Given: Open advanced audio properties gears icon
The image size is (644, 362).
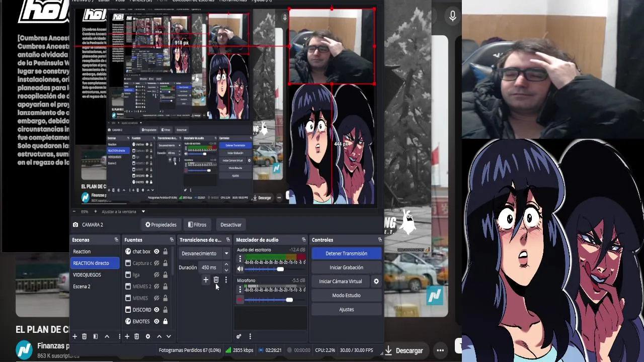Looking at the screenshot, I should (239, 336).
